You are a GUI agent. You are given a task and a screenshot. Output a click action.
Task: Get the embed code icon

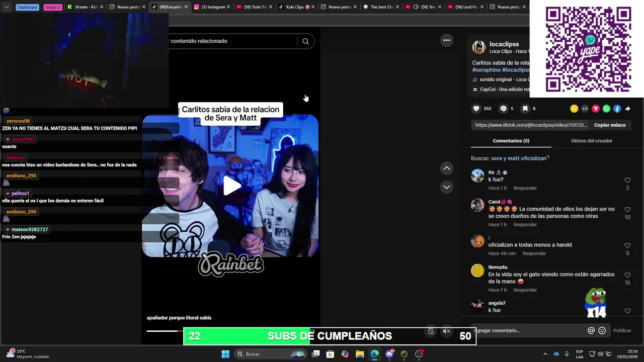coord(585,109)
